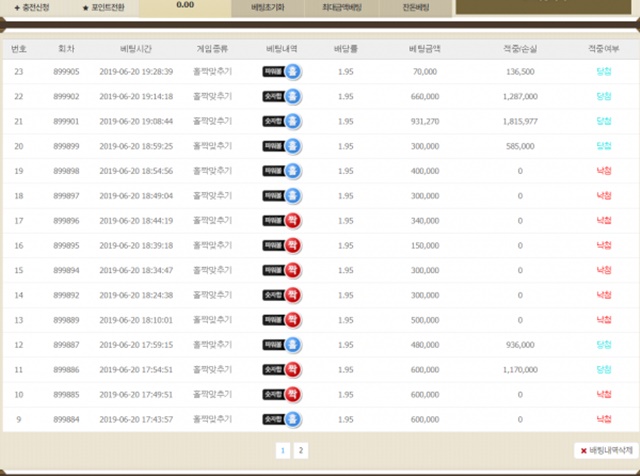Click row number 15
The width and height of the screenshot is (640, 476).
[19, 270]
